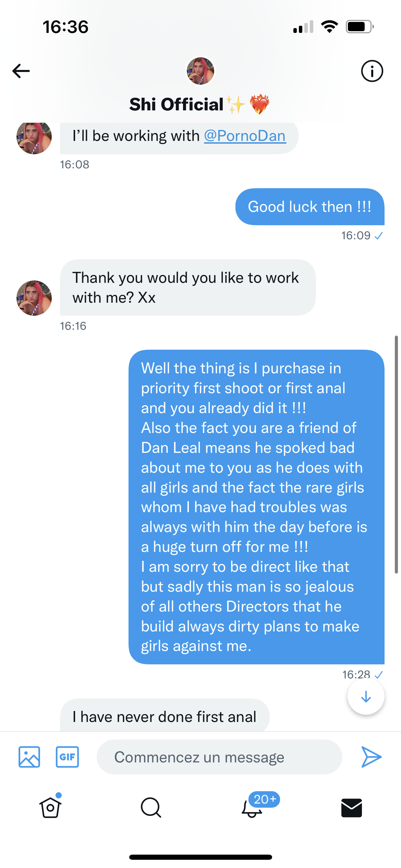This screenshot has width=401, height=868.
Task: Open Shi Official profile picture in header
Action: (x=200, y=71)
